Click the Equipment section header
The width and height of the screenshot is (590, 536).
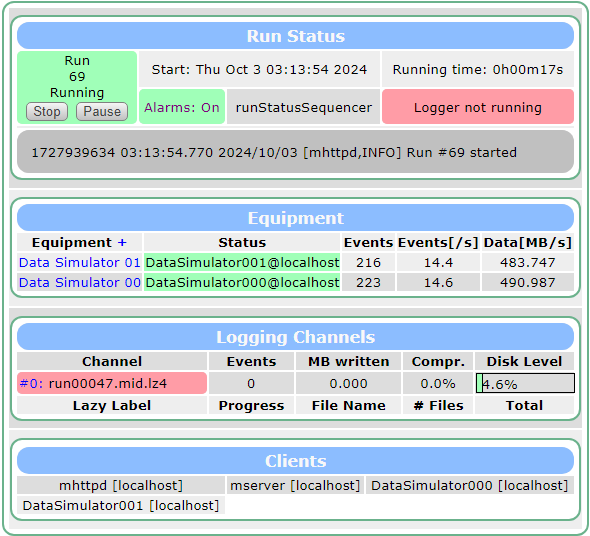click(x=295, y=218)
